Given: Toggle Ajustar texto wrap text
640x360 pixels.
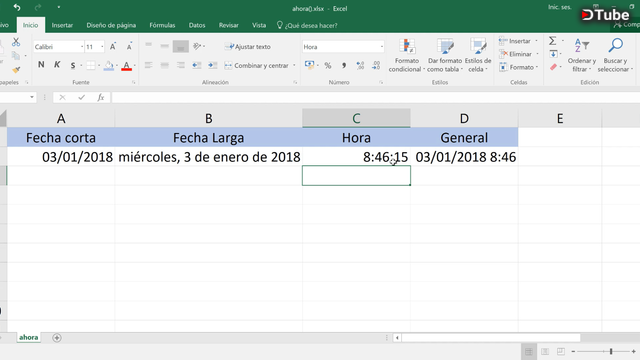Looking at the screenshot, I should pyautogui.click(x=248, y=47).
